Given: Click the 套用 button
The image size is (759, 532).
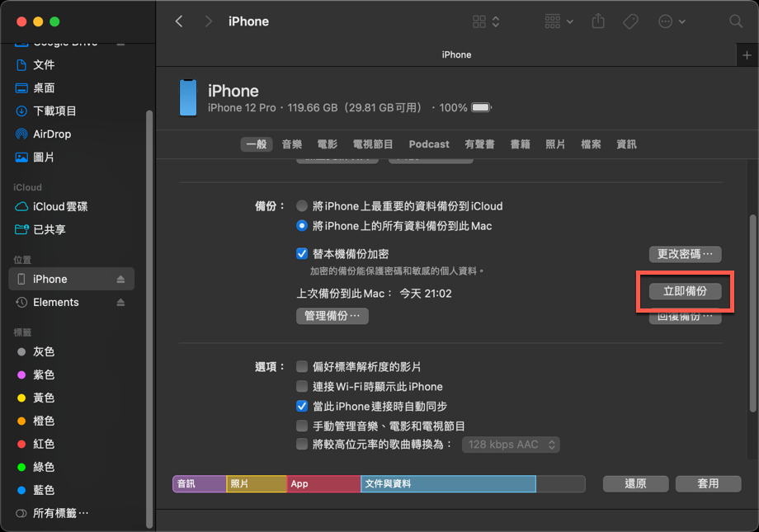Looking at the screenshot, I should pos(708,484).
